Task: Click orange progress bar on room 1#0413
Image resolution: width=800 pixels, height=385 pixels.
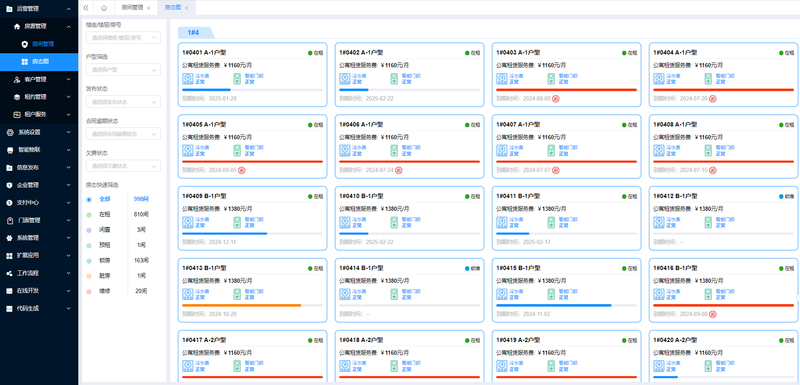Action: pos(241,305)
